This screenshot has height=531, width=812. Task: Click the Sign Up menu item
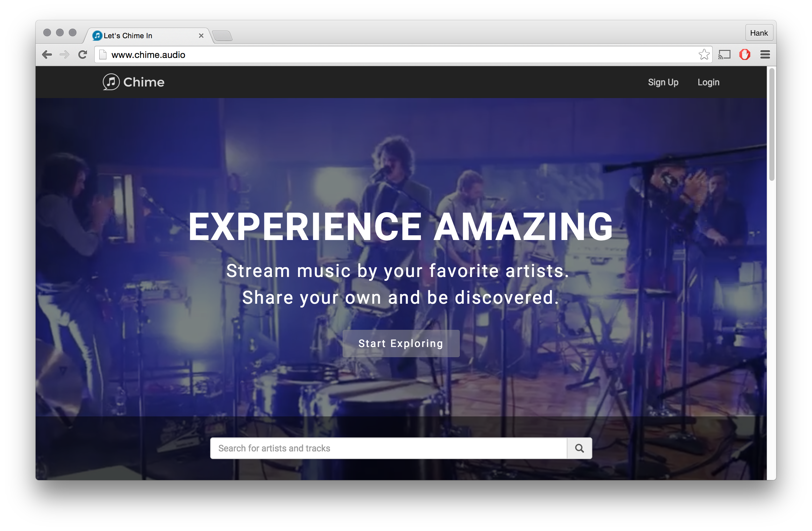[663, 82]
